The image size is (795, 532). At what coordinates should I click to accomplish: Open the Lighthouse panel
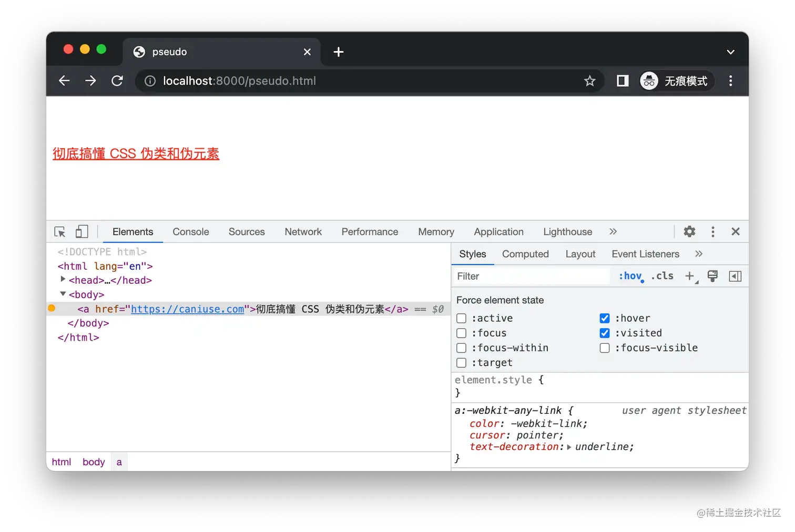568,232
